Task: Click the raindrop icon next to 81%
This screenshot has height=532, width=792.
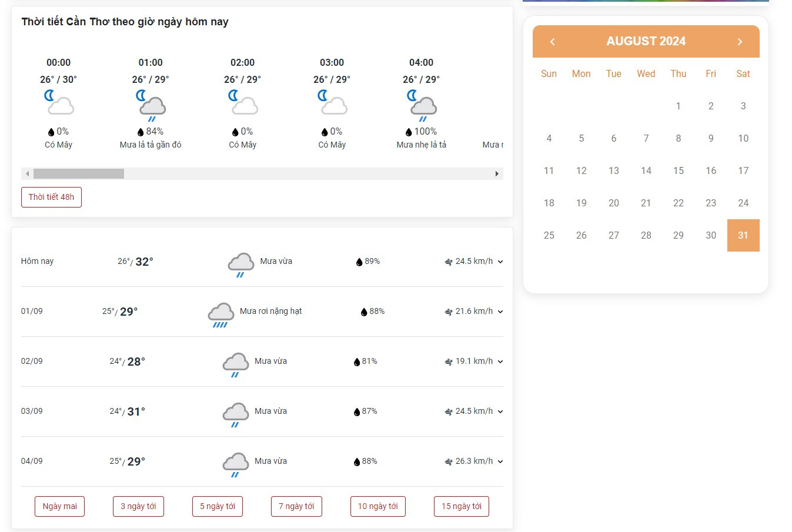Action: click(x=356, y=362)
